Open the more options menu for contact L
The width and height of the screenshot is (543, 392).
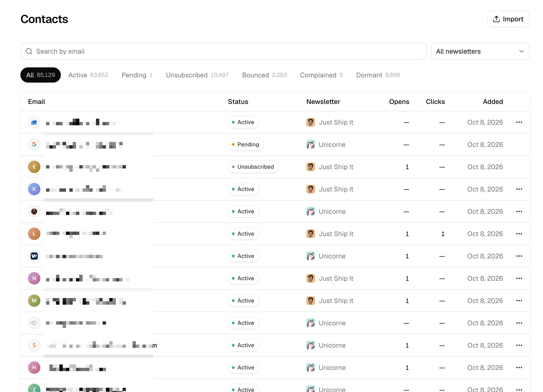click(519, 234)
